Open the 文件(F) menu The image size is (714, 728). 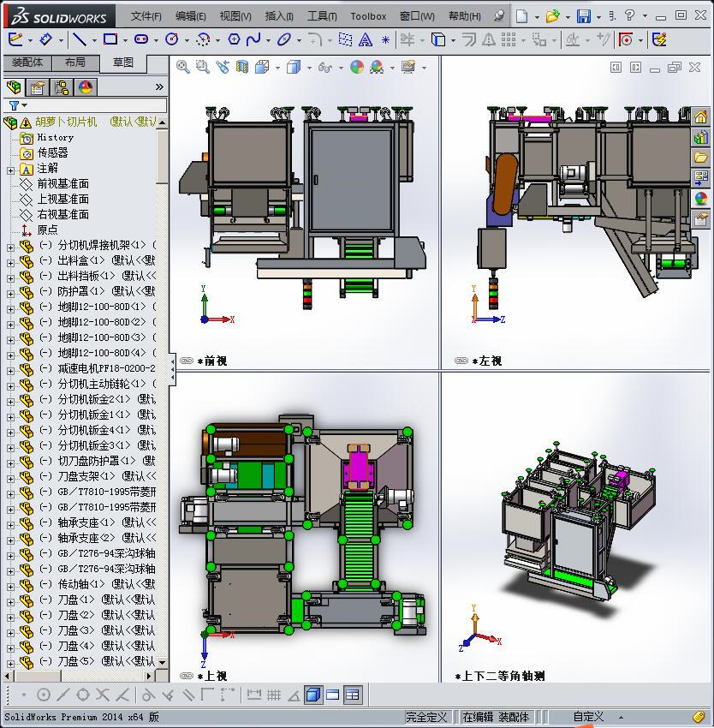(146, 16)
